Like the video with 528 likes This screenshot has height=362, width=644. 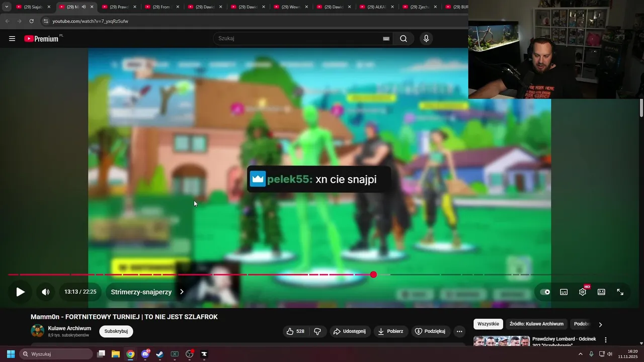click(x=295, y=331)
